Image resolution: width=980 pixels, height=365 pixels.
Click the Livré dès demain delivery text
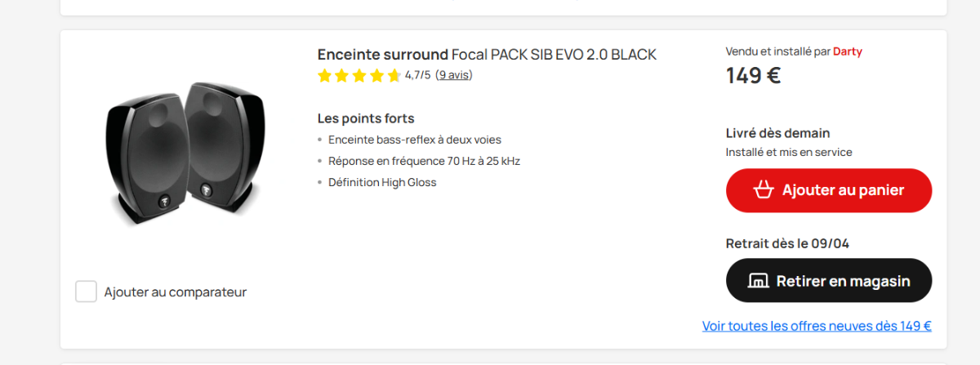click(777, 133)
